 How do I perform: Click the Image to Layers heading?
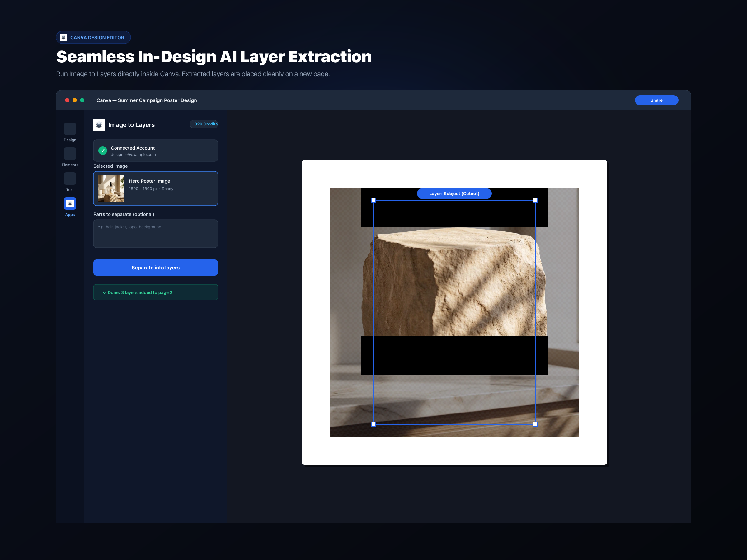(131, 125)
